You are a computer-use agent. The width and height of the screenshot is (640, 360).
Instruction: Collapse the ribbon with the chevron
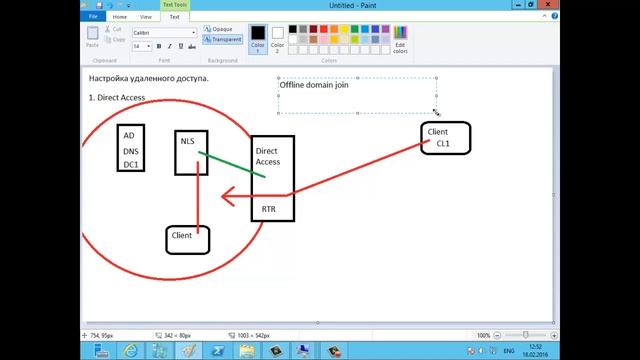544,16
